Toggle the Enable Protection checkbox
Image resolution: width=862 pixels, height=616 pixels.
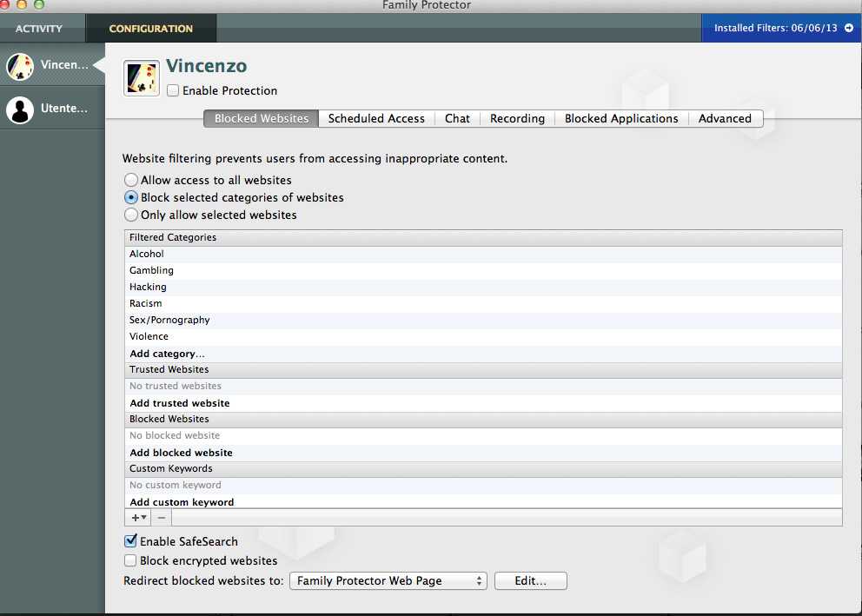pos(174,90)
